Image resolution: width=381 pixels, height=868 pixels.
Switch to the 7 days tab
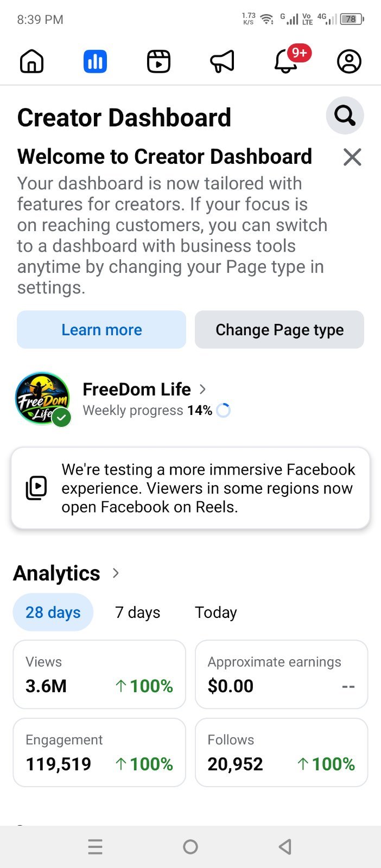pos(138,612)
